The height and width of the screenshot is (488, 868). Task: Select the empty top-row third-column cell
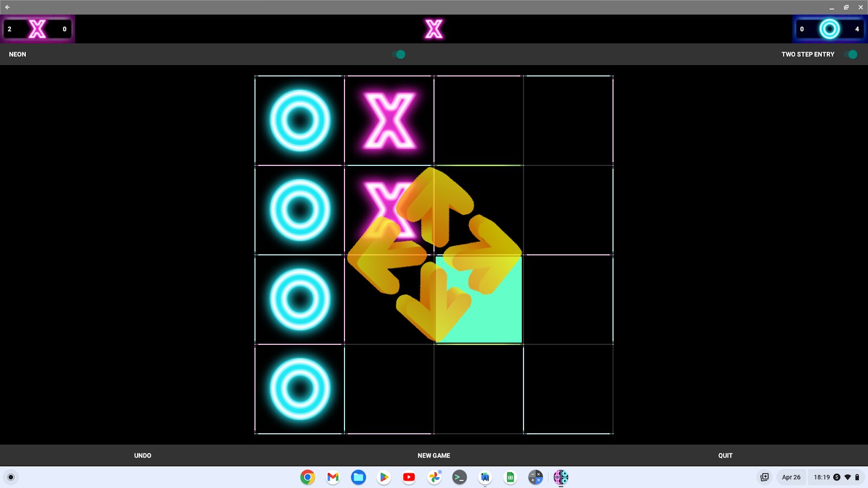[x=479, y=120]
